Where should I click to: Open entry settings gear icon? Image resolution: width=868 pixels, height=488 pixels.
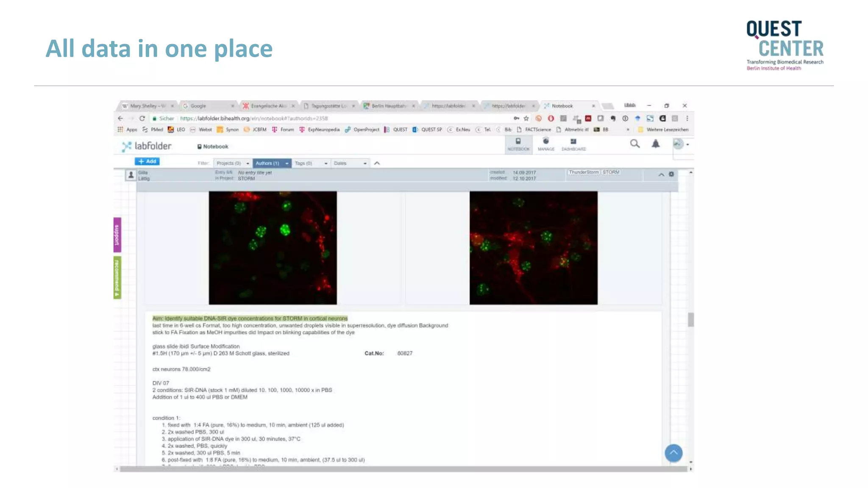coord(671,175)
